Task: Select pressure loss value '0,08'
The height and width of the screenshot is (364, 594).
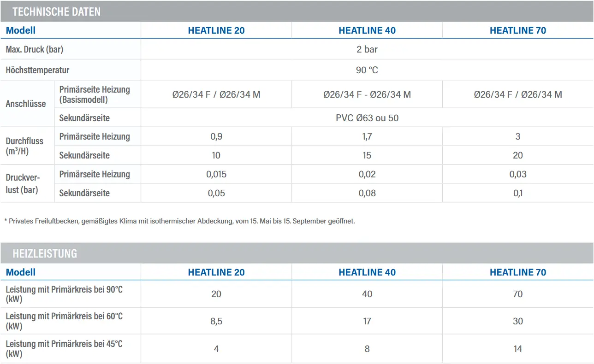Action: point(367,193)
